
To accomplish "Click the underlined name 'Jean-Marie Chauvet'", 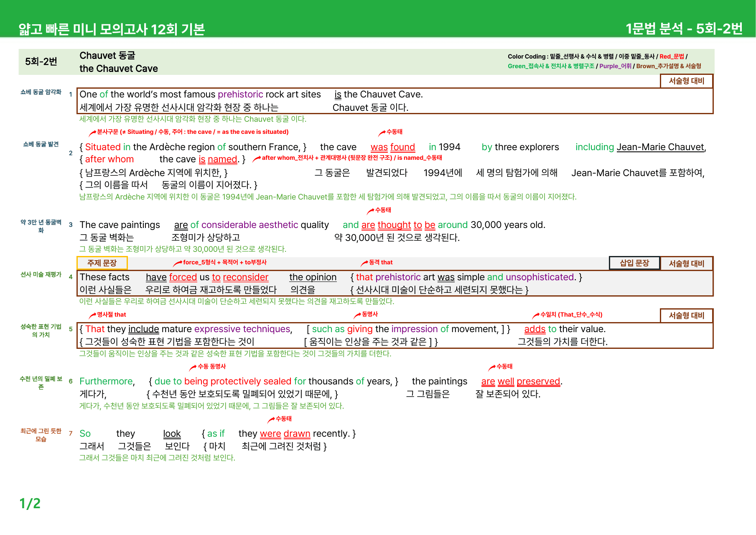I will pos(660,147).
